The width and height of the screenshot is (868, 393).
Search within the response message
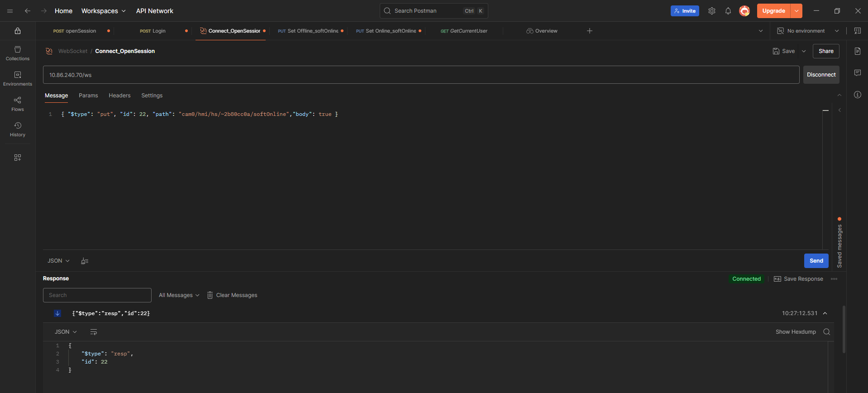point(826,332)
